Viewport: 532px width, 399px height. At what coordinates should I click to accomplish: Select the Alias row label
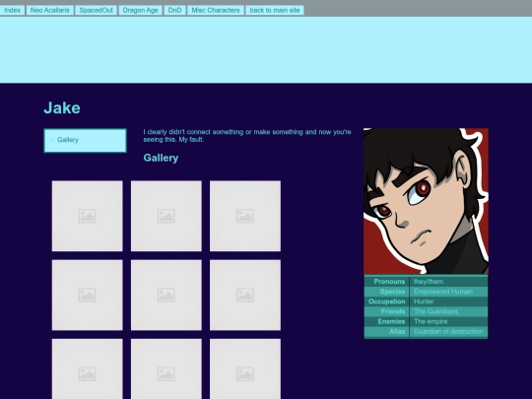click(x=397, y=331)
